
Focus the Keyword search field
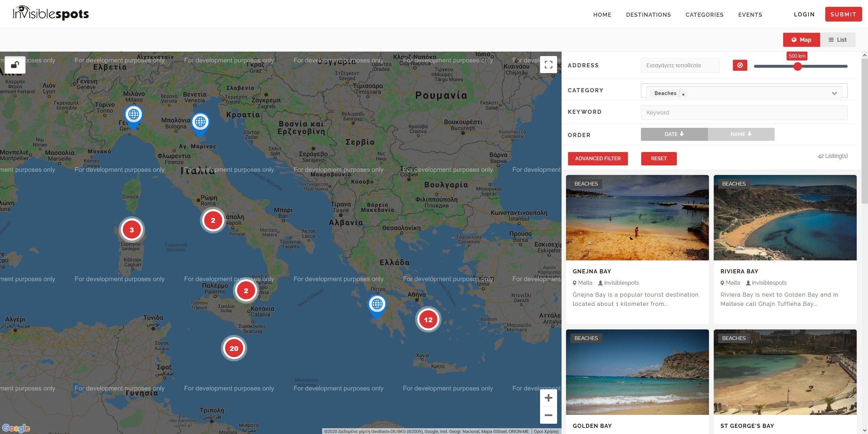point(744,112)
